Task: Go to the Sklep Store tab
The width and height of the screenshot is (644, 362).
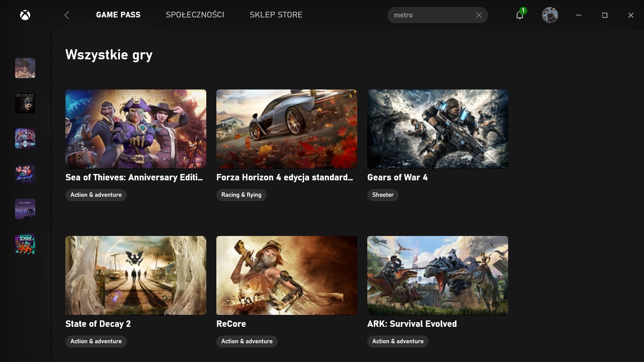Action: tap(276, 15)
